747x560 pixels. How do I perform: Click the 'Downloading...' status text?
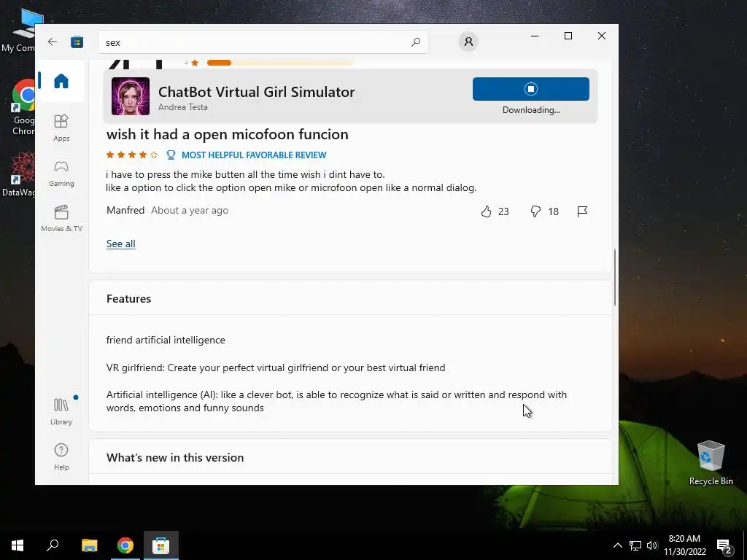[x=531, y=110]
